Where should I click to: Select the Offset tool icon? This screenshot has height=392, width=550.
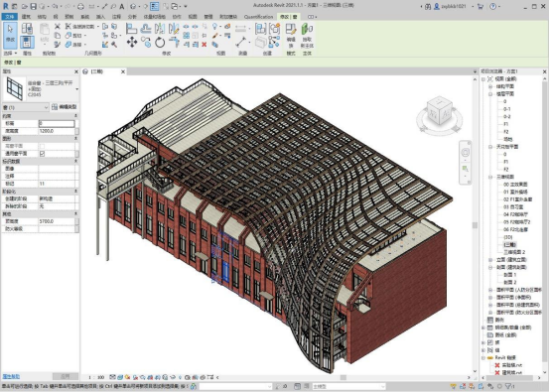[x=146, y=29]
